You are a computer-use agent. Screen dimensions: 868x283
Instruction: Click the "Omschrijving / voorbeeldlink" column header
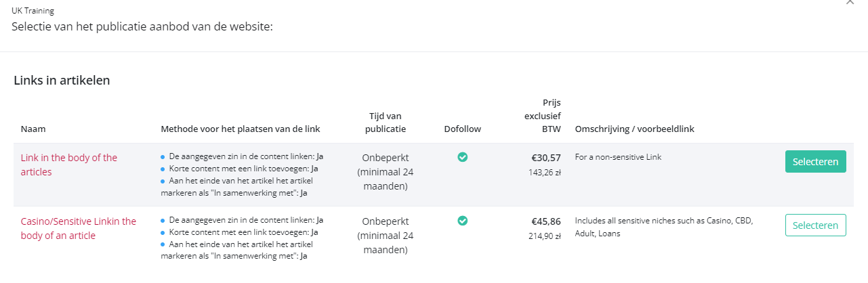(634, 129)
